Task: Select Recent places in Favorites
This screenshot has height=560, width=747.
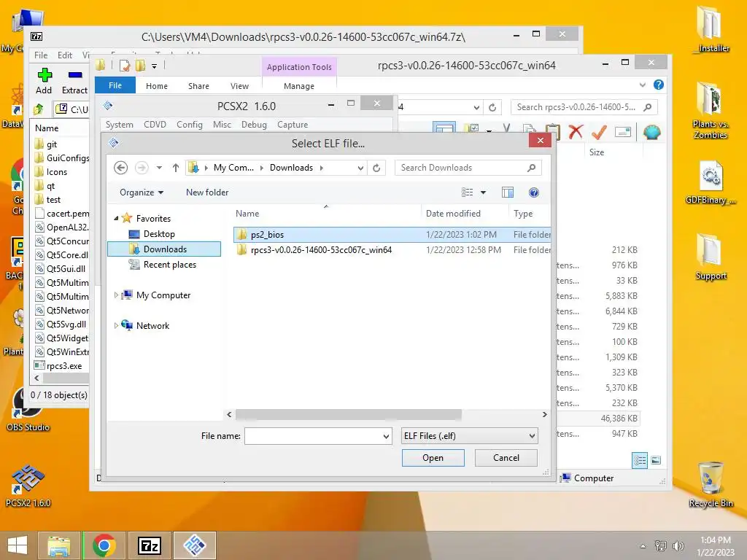Action: coord(169,264)
